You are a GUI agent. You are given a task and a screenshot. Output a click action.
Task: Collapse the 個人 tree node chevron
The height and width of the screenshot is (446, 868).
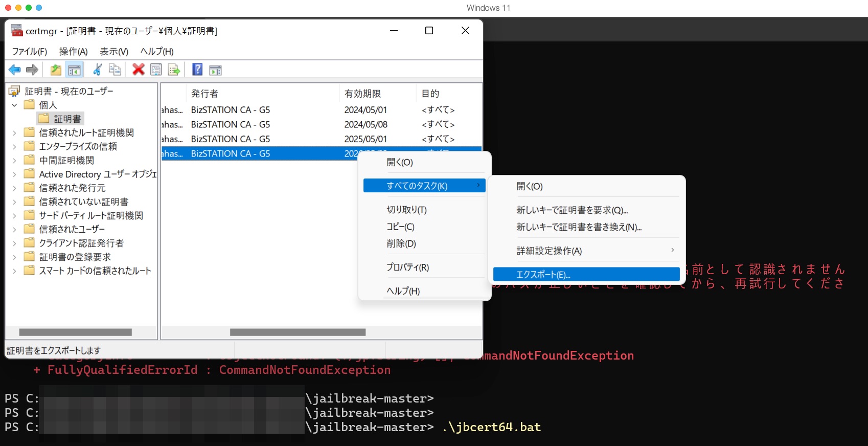pos(14,105)
